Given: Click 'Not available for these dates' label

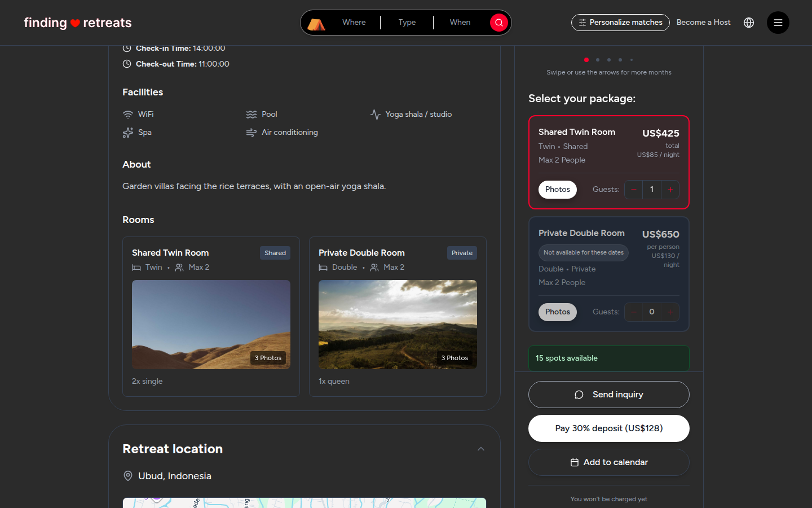Looking at the screenshot, I should pyautogui.click(x=584, y=253).
